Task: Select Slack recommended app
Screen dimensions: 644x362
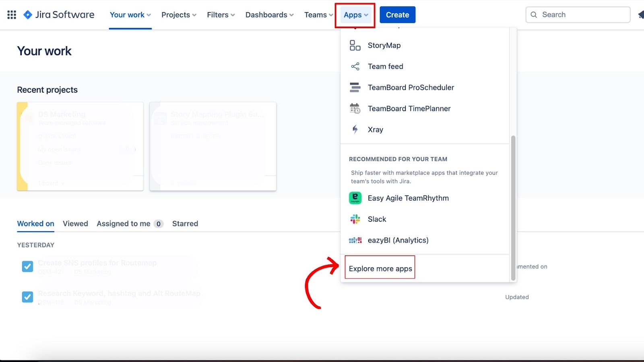Action: [425, 219]
